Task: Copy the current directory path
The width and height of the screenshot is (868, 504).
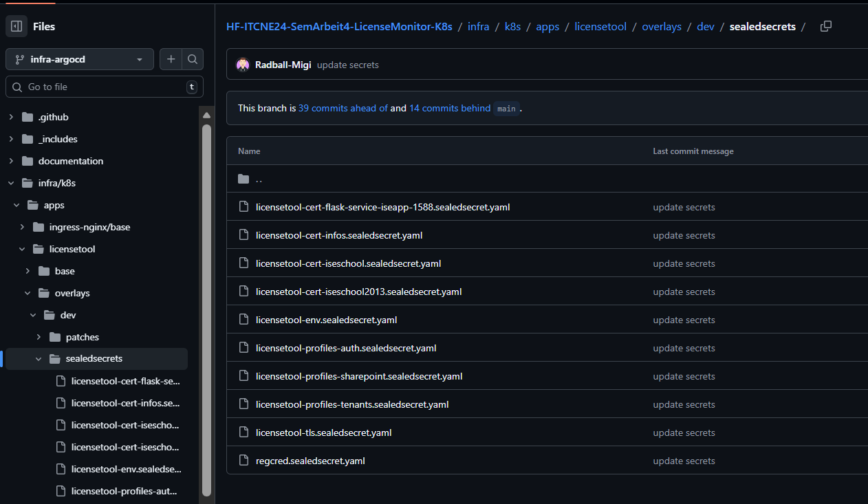Action: pyautogui.click(x=826, y=25)
